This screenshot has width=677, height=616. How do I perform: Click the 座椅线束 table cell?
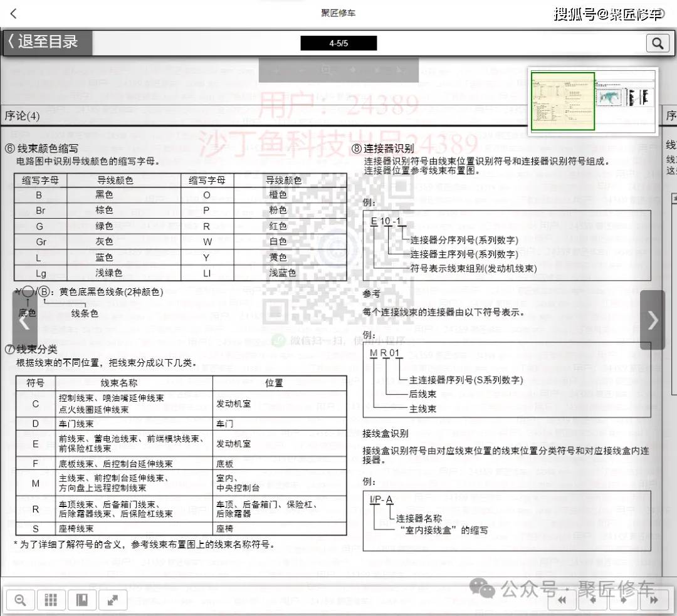(76, 529)
